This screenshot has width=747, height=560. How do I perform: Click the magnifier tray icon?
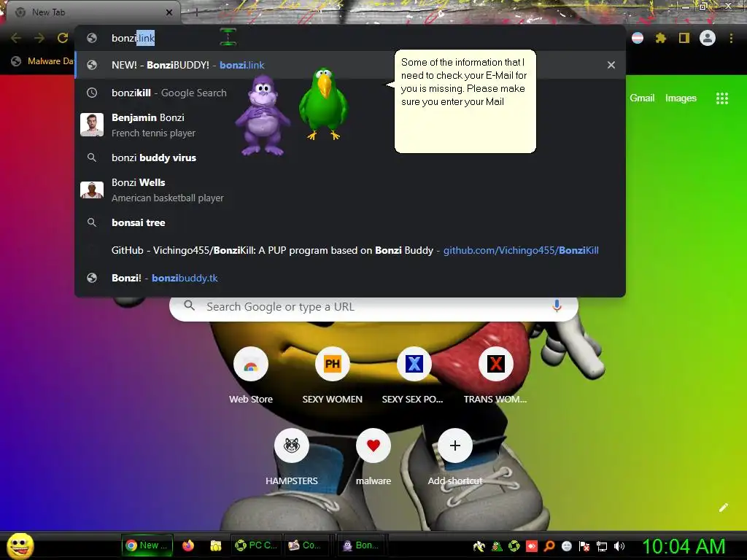pos(549,546)
